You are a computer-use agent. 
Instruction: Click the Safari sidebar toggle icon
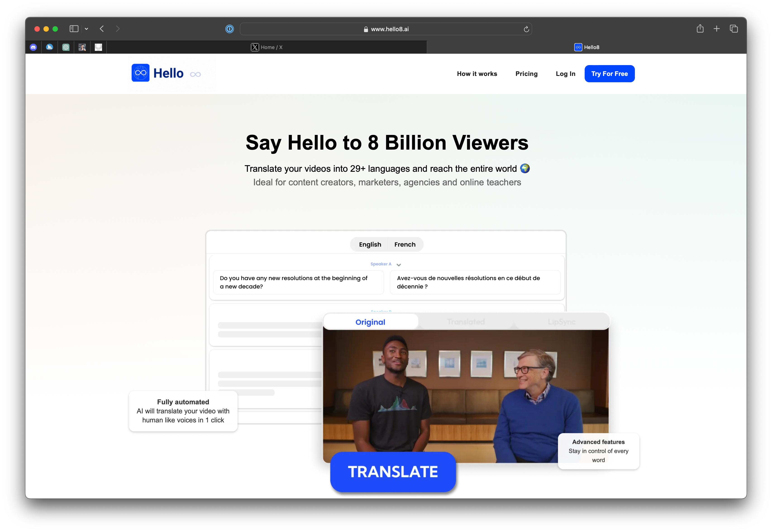[x=74, y=29]
